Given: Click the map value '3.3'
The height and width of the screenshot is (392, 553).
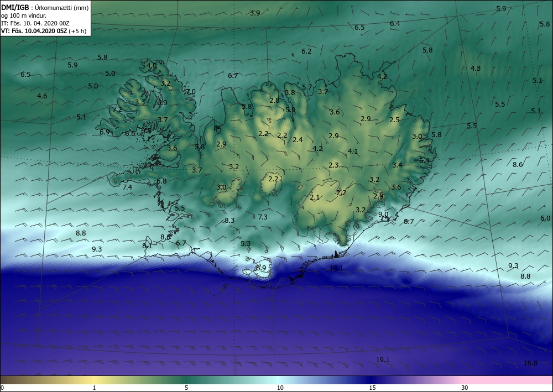Looking at the screenshot, I should point(140,102).
